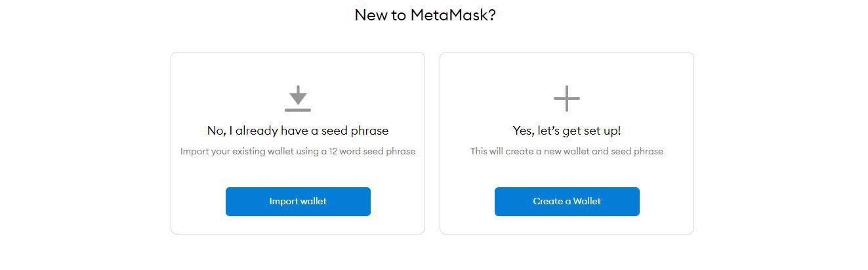Screen dimensions: 868x270
Task: Click the horizontal bar under the import arrow
Action: point(298,110)
